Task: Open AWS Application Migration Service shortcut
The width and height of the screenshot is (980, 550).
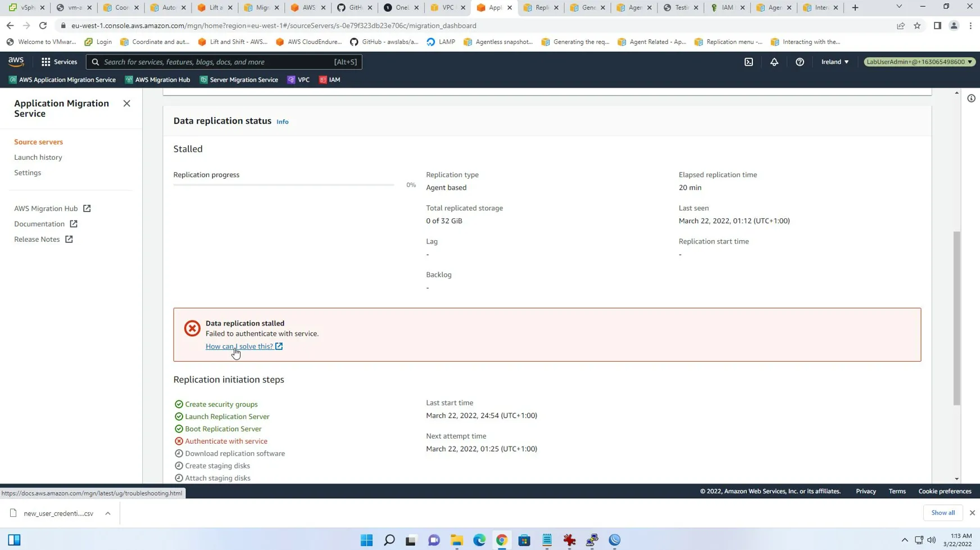Action: [x=62, y=80]
